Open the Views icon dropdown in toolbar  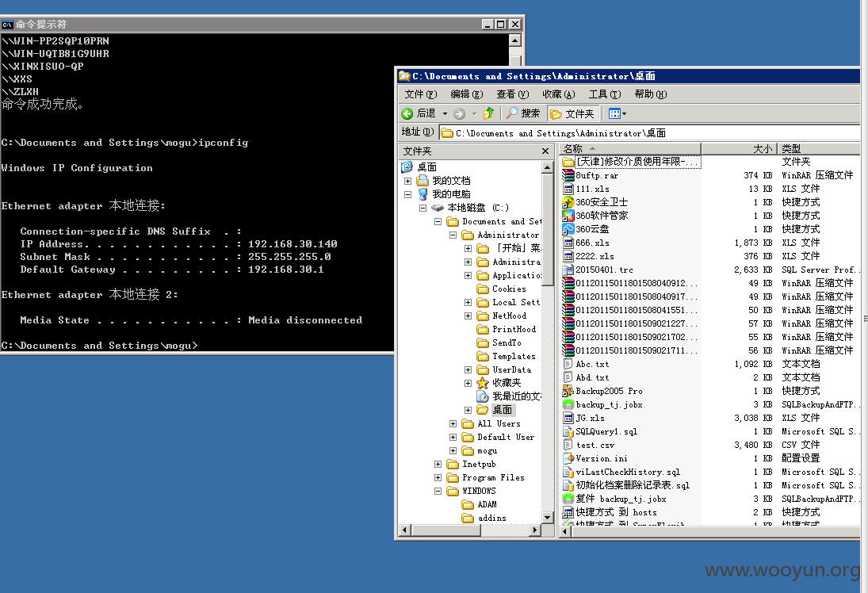tap(618, 113)
